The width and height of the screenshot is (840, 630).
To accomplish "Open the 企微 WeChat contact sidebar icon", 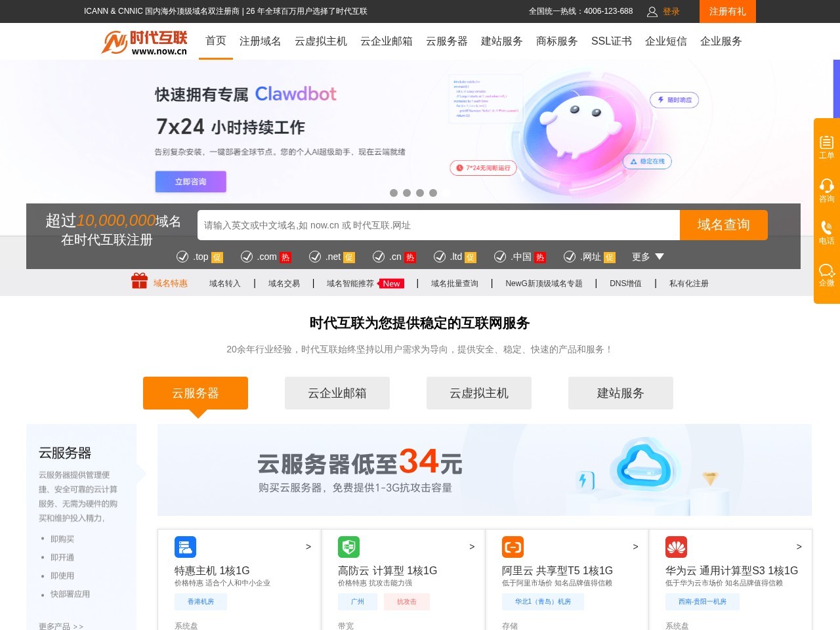I will click(826, 276).
